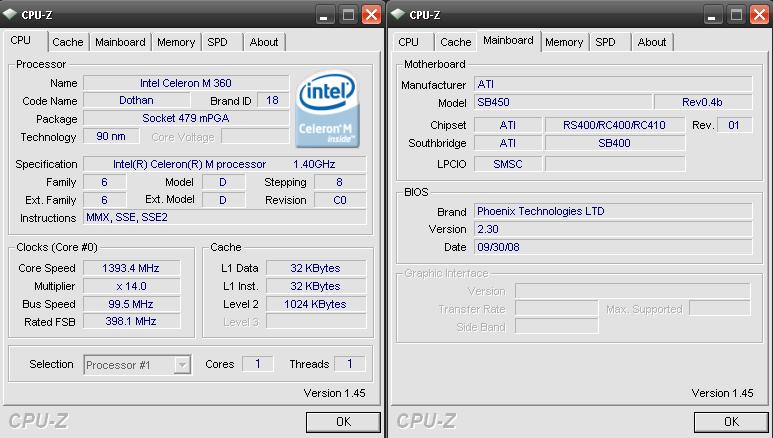Close the CPU-Z window showing Motherboard info
This screenshot has width=773, height=438.
click(758, 14)
